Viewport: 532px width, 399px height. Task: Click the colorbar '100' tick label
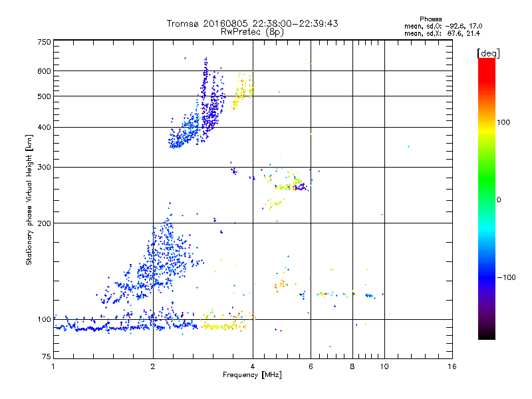pyautogui.click(x=503, y=122)
